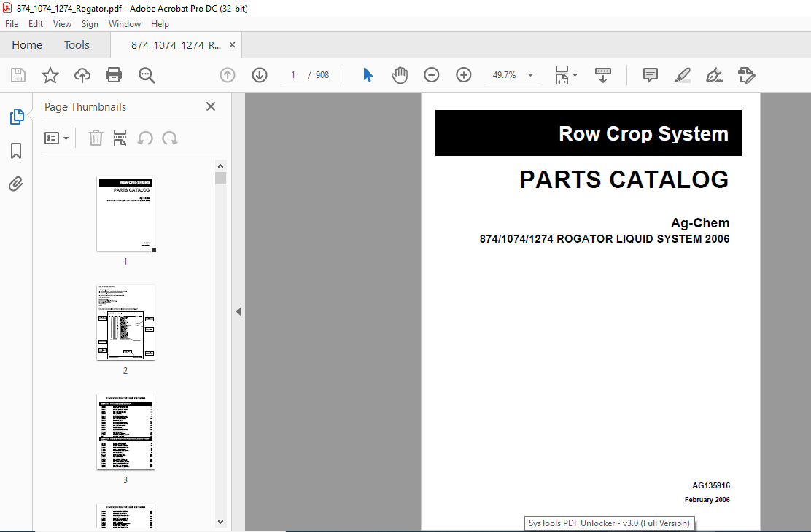The height and width of the screenshot is (532, 811).
Task: Enable scrolling read mode icon
Action: [x=603, y=75]
